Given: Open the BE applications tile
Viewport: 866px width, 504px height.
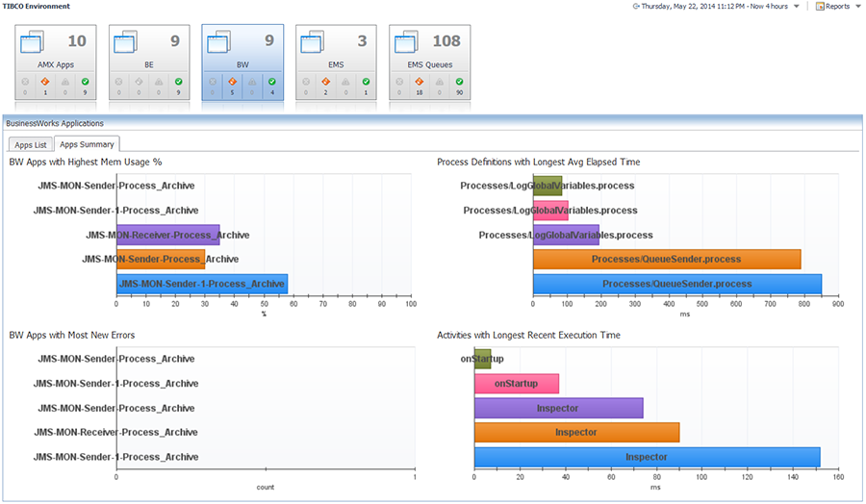Looking at the screenshot, I should tap(149, 62).
